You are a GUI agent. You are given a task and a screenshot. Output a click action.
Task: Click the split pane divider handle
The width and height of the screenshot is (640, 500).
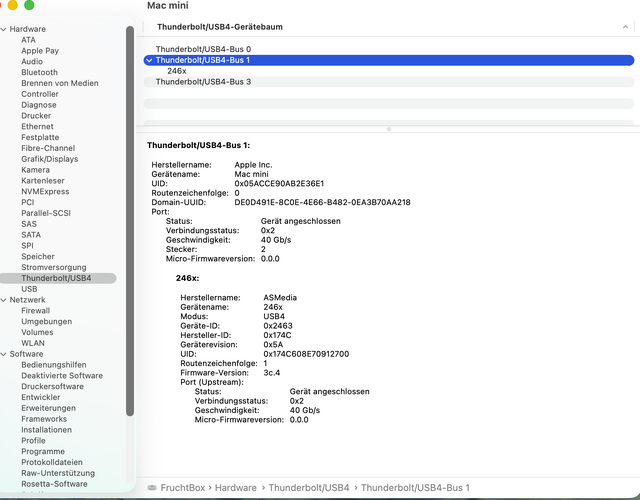389,129
